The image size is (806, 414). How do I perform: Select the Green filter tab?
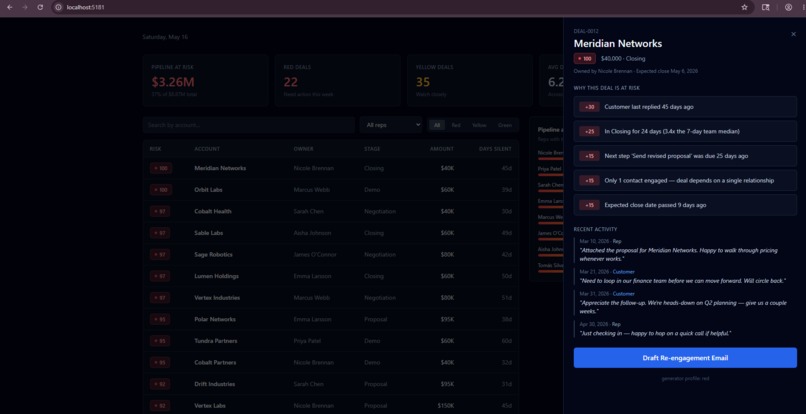tap(505, 125)
